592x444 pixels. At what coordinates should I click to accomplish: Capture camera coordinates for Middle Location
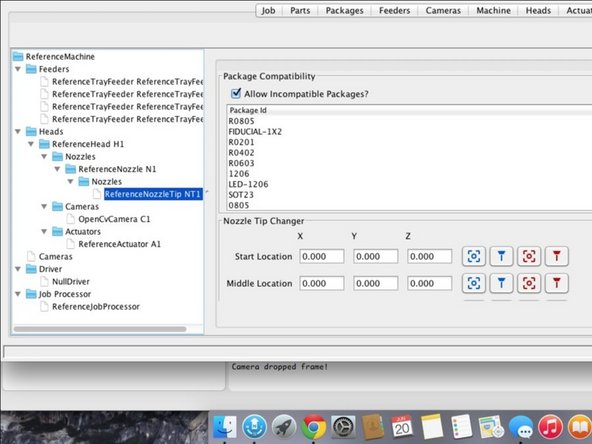pyautogui.click(x=474, y=283)
